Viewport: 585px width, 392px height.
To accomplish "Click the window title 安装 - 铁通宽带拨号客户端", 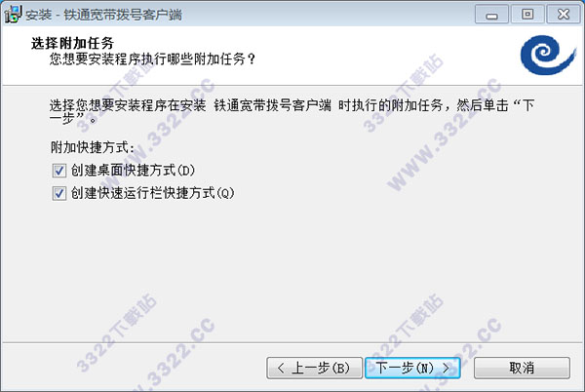I will tap(103, 15).
